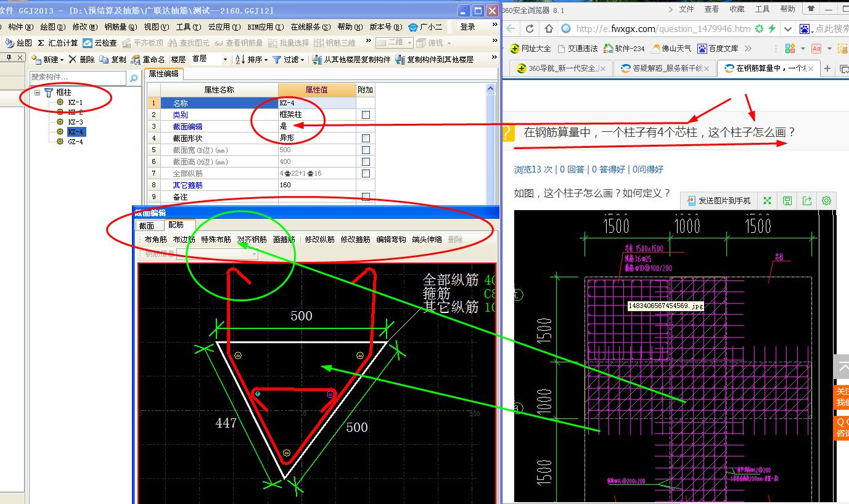Image resolution: width=849 pixels, height=504 pixels.
Task: Click the fullscreen image icon on webpage
Action: point(767,200)
